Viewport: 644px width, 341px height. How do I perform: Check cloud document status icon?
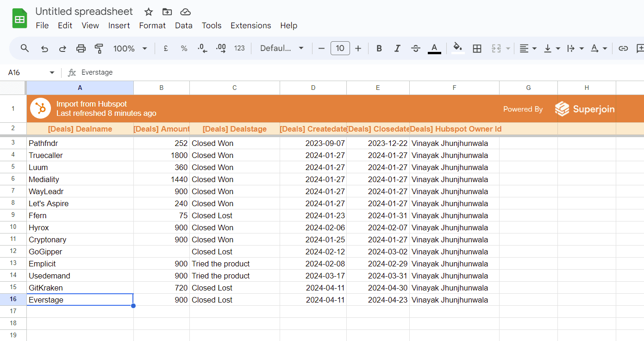point(185,12)
